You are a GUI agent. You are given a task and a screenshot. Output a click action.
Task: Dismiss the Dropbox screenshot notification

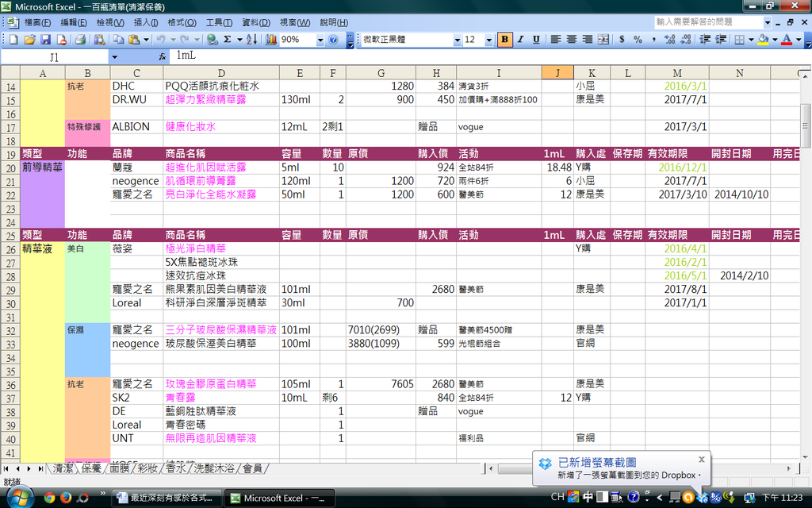point(701,459)
